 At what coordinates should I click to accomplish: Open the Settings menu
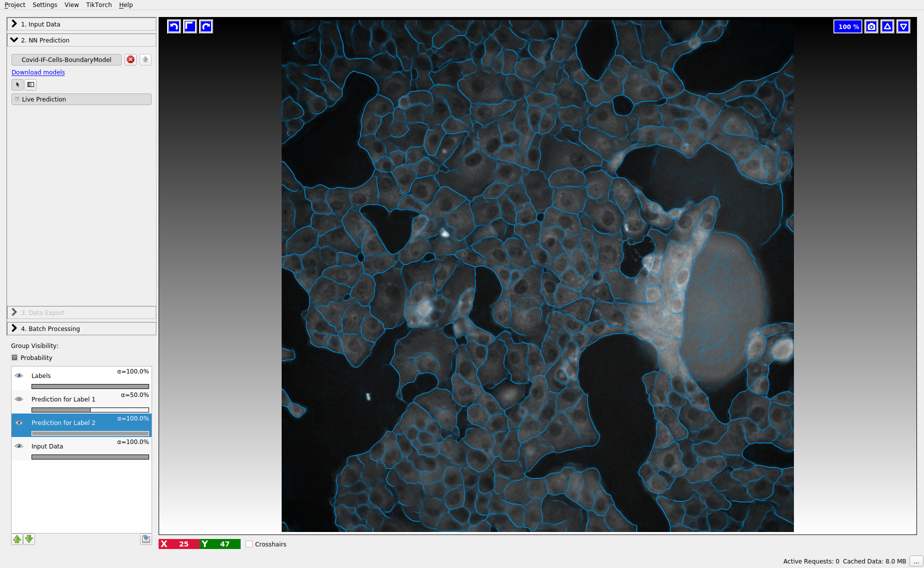click(45, 5)
